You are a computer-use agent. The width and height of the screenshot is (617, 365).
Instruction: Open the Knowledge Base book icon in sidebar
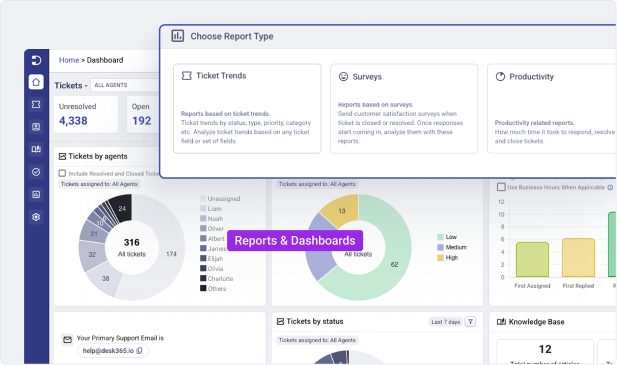(x=36, y=149)
